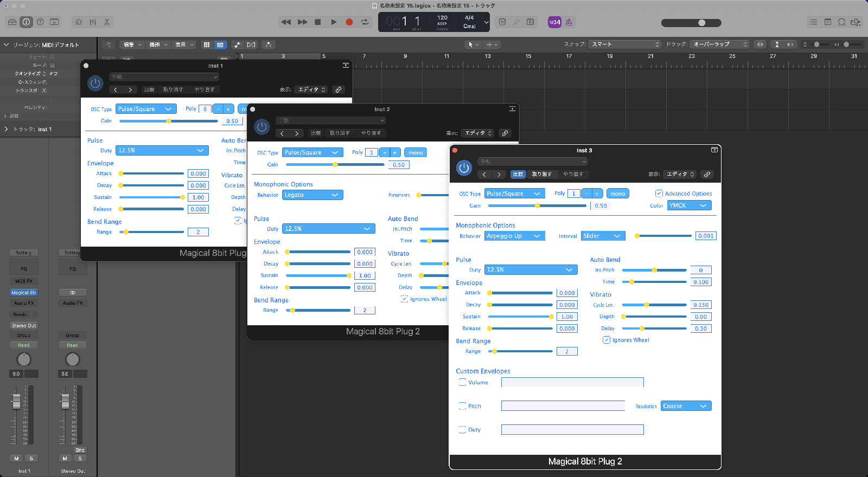Click the Bnc bounce button
Image resolution: width=868 pixels, height=477 pixels.
point(80,450)
